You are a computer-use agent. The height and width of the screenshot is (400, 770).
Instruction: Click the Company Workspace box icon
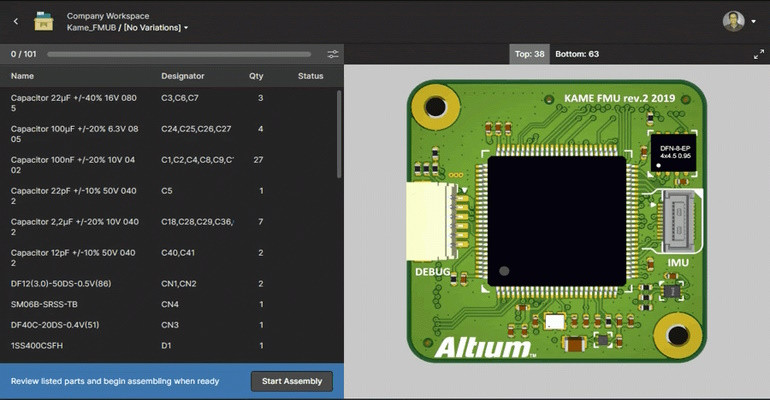[43, 21]
